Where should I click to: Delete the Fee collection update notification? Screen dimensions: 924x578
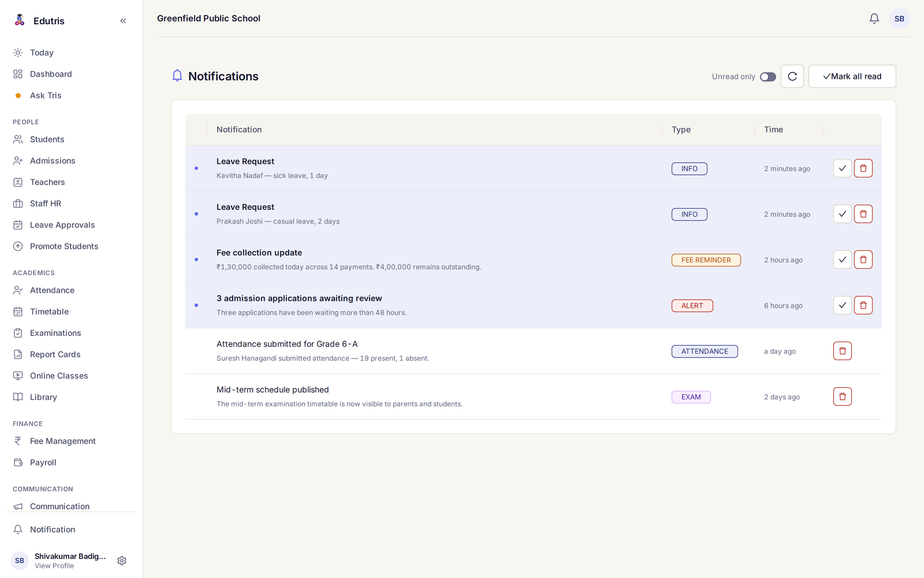coord(863,260)
